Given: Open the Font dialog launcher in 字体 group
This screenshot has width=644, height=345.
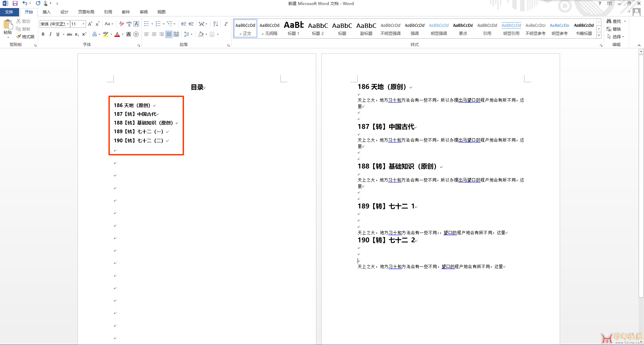Looking at the screenshot, I should [139, 45].
